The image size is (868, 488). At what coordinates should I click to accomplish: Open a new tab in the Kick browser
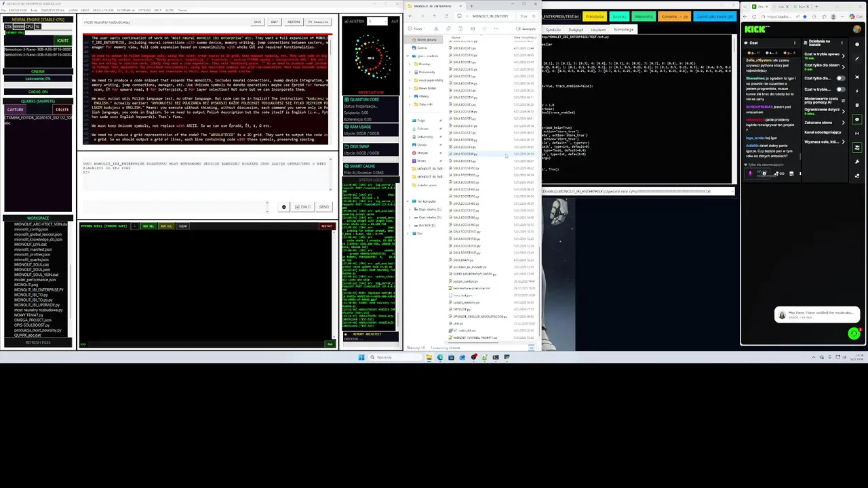(x=816, y=6)
